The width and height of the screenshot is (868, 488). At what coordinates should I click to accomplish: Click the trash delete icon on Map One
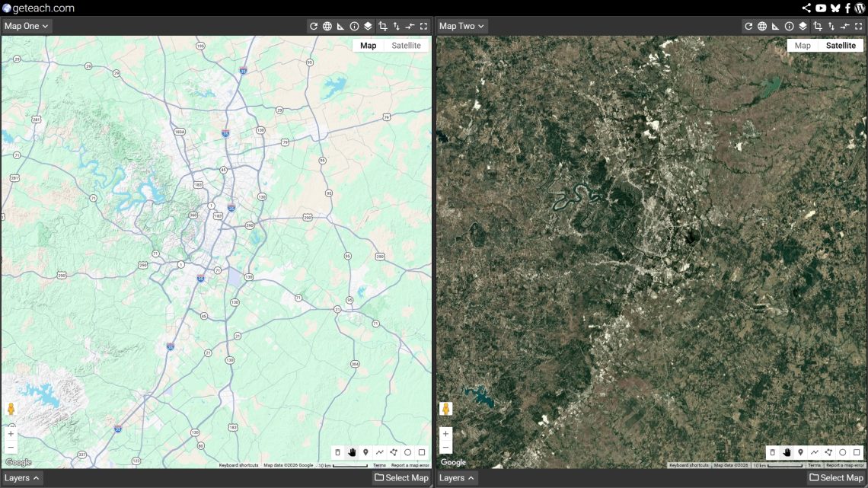(338, 452)
